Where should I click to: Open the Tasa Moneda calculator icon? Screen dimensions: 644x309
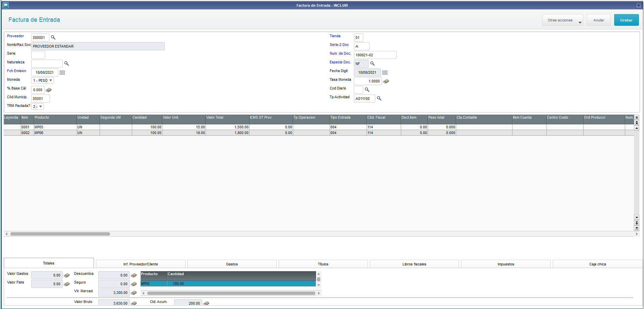point(386,81)
